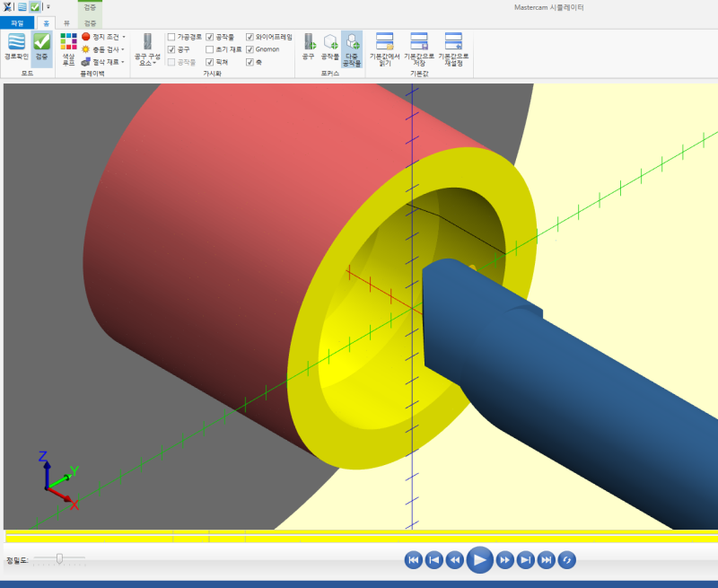This screenshot has height=588, width=718.
Task: Toggle the 와이어프레임 wireframe checkbox
Action: pos(250,37)
